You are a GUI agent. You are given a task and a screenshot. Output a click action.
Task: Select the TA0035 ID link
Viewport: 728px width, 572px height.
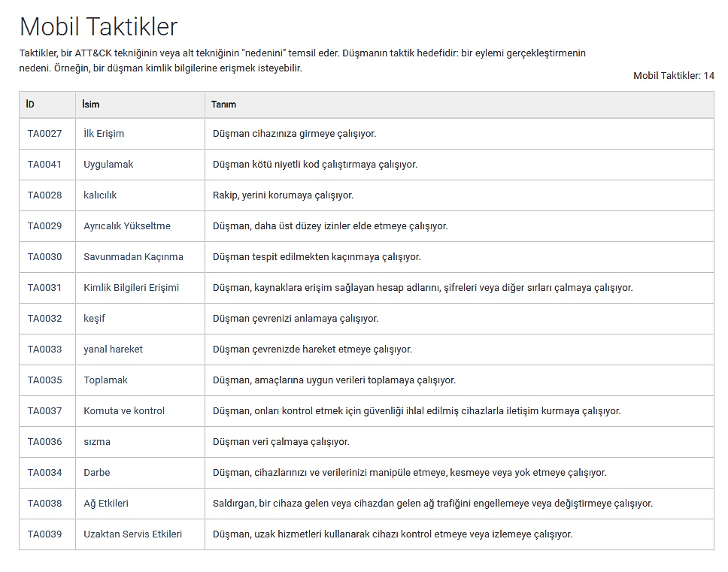tap(45, 380)
